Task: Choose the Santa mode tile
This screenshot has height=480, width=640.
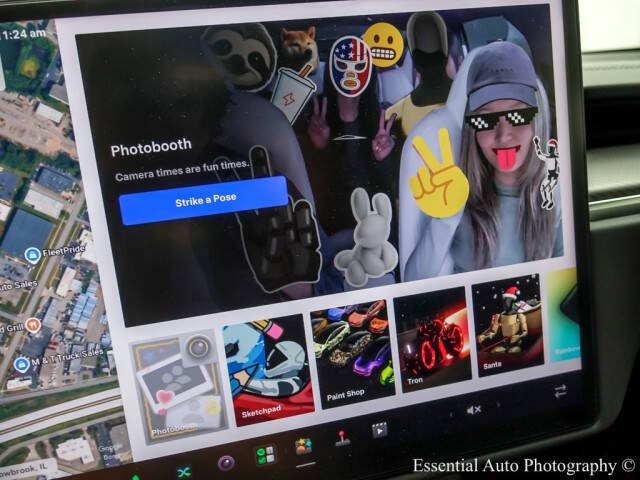Action: (507, 325)
